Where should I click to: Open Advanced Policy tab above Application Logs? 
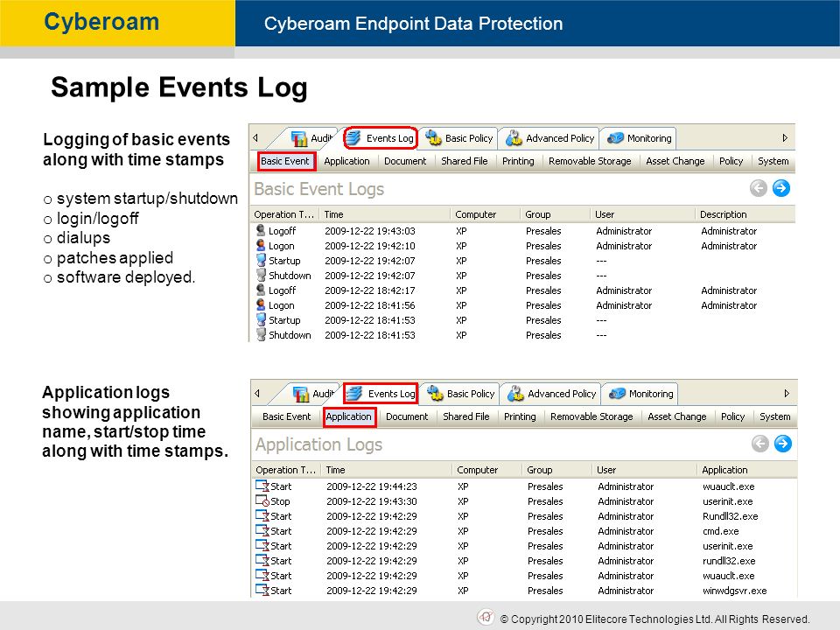coord(551,394)
